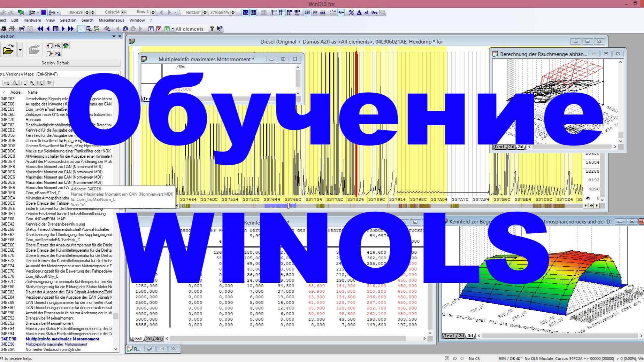Click the export file icon with red arrow
644x362 pixels.
49,54
